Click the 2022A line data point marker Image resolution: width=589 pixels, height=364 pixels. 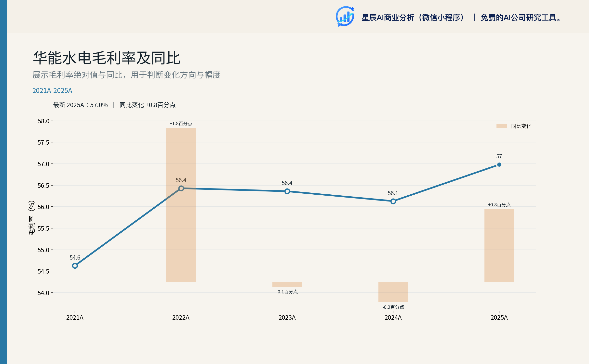tap(181, 188)
